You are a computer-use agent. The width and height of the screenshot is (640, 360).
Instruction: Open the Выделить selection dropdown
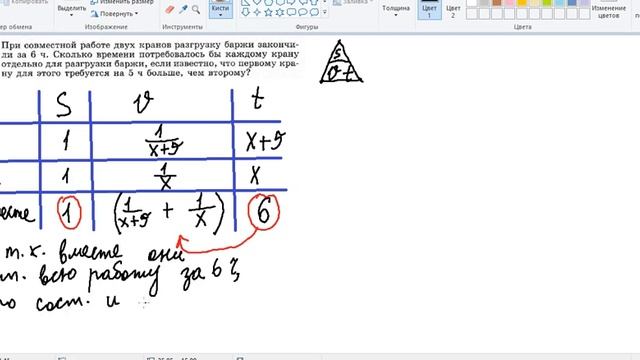pyautogui.click(x=71, y=10)
